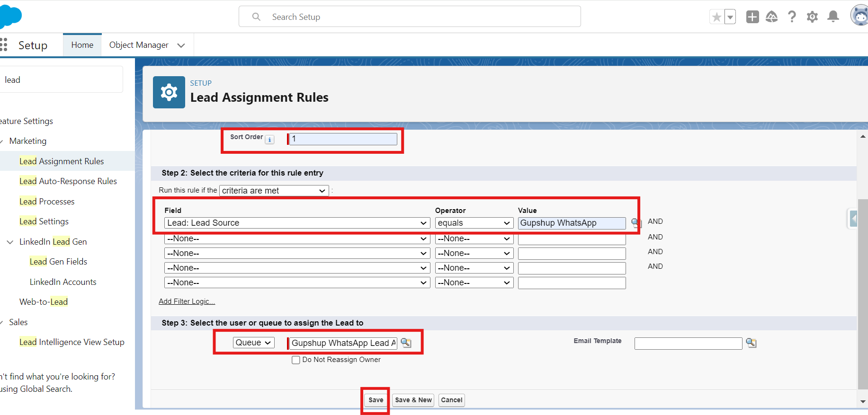The width and height of the screenshot is (868, 415).
Task: Open the Email Template lookup icon
Action: pyautogui.click(x=752, y=343)
